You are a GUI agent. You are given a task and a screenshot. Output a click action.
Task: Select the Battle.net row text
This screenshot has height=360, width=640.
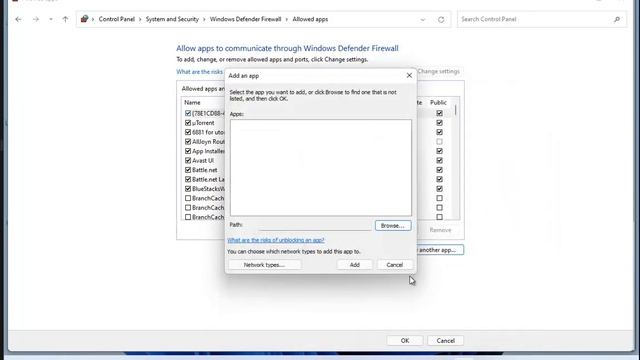click(204, 170)
